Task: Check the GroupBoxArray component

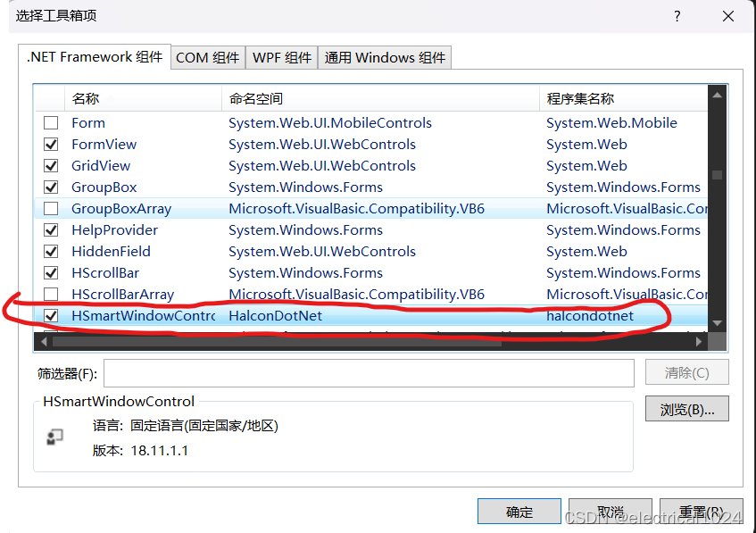Action: point(51,208)
